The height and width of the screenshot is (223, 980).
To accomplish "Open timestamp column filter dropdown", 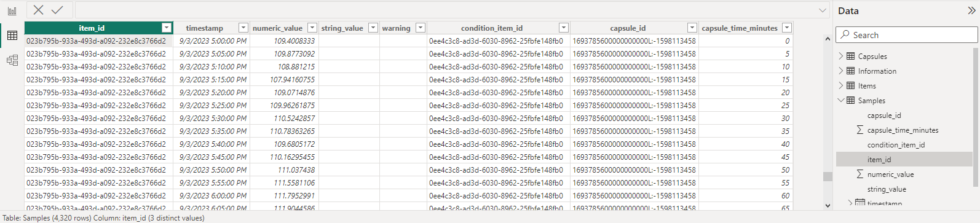I will 243,28.
